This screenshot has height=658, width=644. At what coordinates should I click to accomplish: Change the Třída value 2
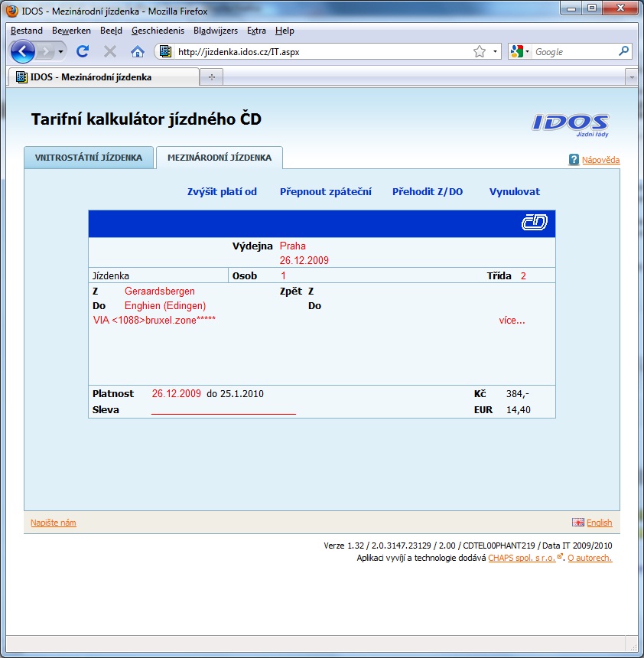click(x=523, y=275)
